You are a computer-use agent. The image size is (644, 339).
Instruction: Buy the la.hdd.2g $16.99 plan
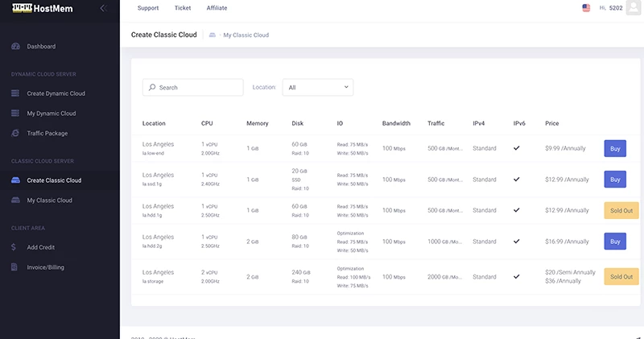click(x=614, y=241)
